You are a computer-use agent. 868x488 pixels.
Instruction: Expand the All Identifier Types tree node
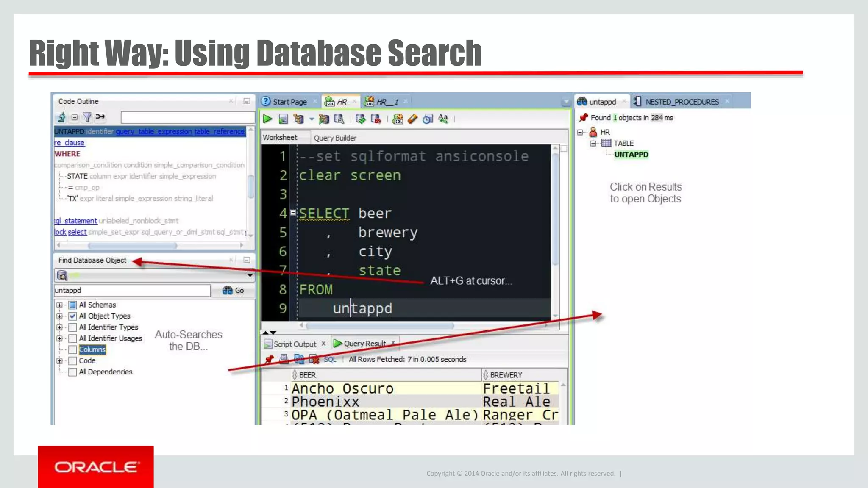(x=59, y=327)
